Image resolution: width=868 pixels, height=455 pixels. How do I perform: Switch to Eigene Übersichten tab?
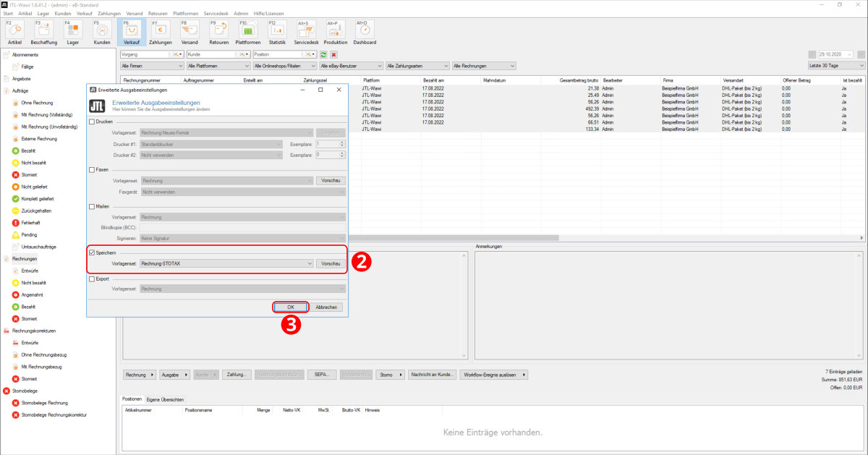point(165,399)
